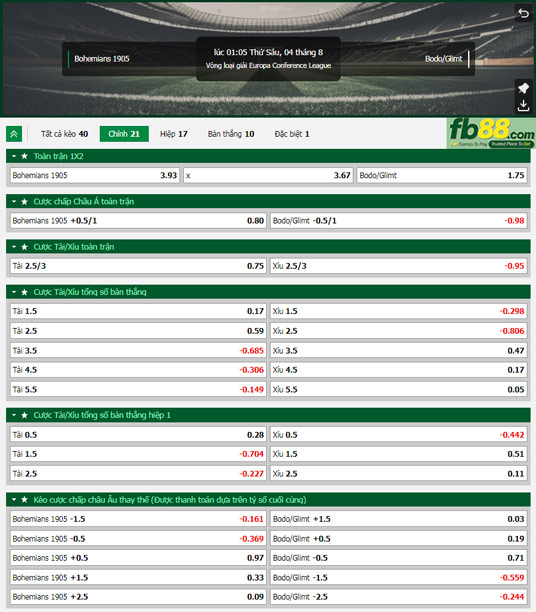Open the Bàn thắng 10 tab
This screenshot has width=536, height=612.
(231, 134)
